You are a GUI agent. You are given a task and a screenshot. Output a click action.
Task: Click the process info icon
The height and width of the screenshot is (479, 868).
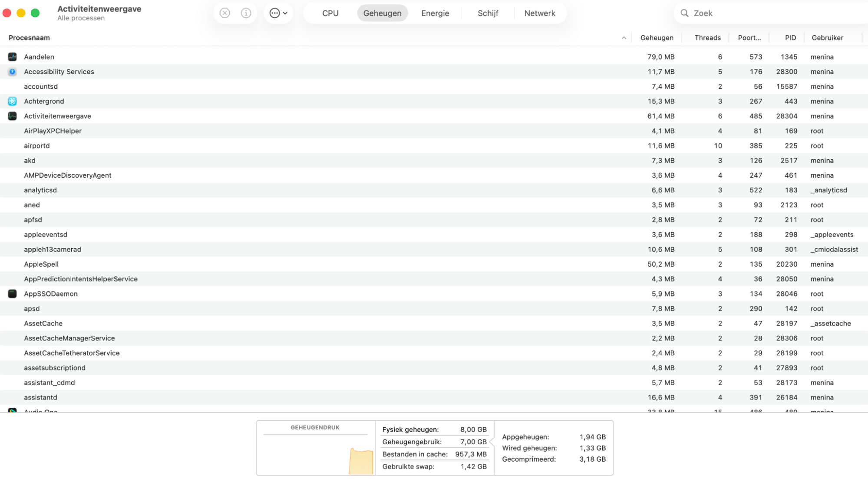[x=246, y=13]
